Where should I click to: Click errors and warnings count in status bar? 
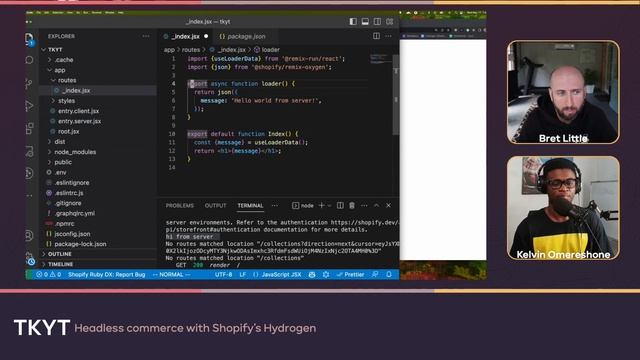click(x=49, y=275)
